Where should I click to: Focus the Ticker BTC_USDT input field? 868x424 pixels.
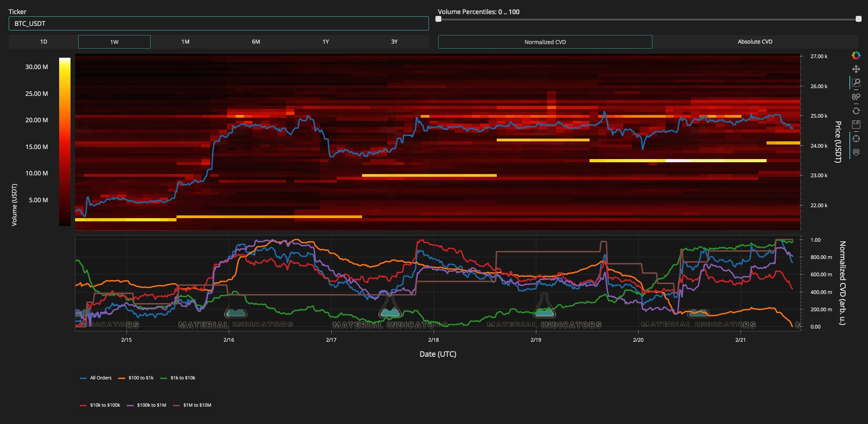tap(218, 24)
